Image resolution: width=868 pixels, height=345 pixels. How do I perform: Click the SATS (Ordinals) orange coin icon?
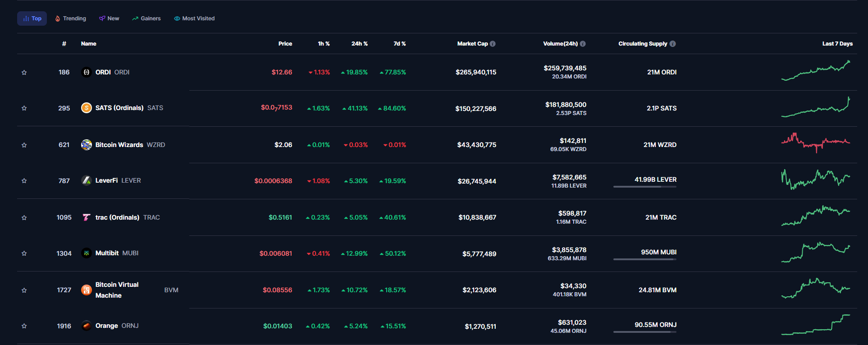(x=86, y=108)
